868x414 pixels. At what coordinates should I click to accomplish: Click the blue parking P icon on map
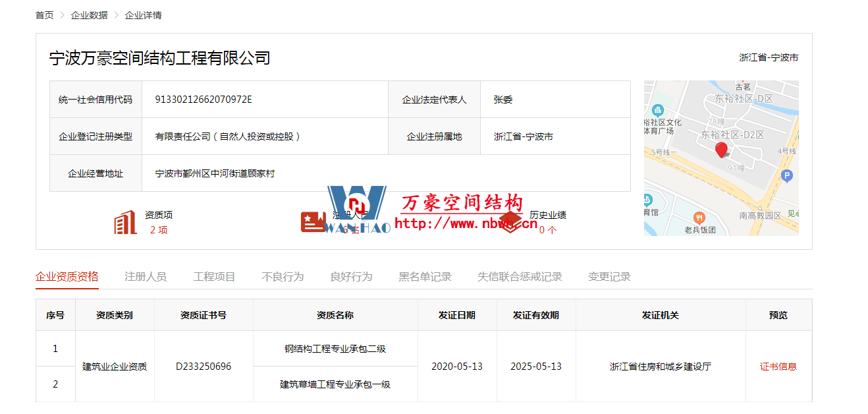point(786,176)
